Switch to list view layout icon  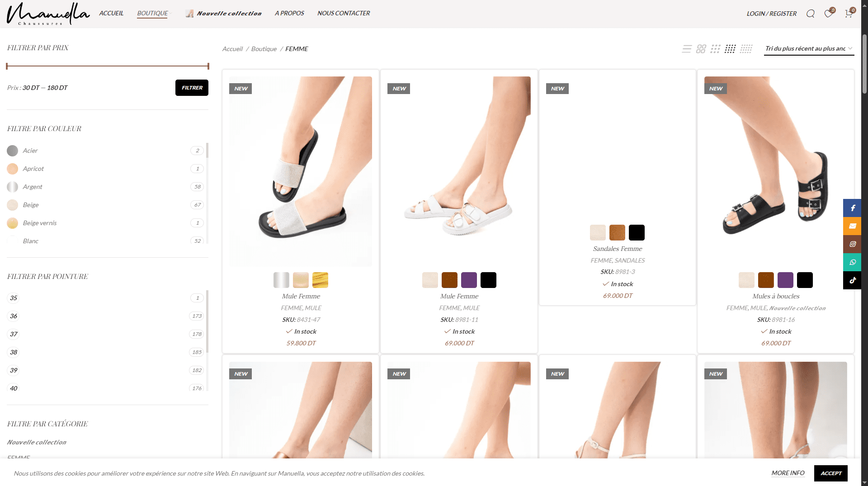[687, 49]
